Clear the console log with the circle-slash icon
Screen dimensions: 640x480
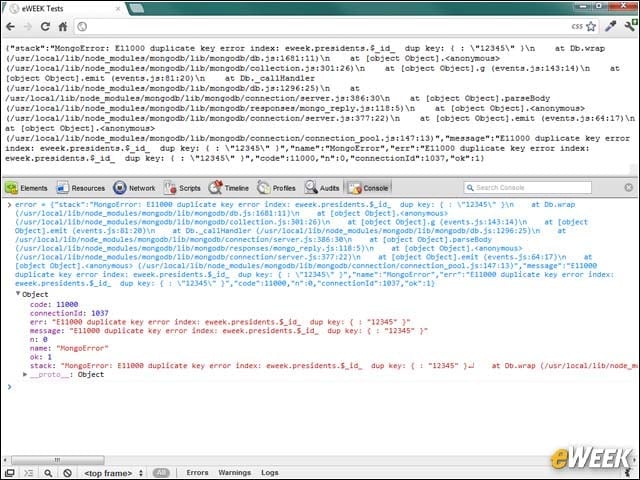point(68,473)
